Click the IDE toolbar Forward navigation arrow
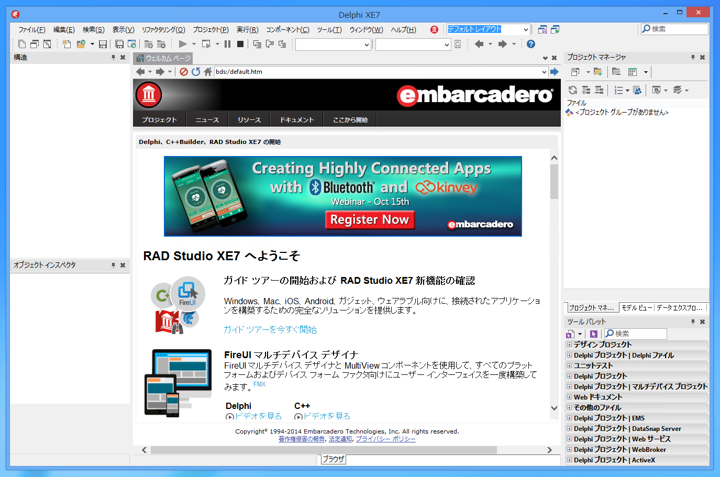This screenshot has height=477, width=720. coord(502,44)
